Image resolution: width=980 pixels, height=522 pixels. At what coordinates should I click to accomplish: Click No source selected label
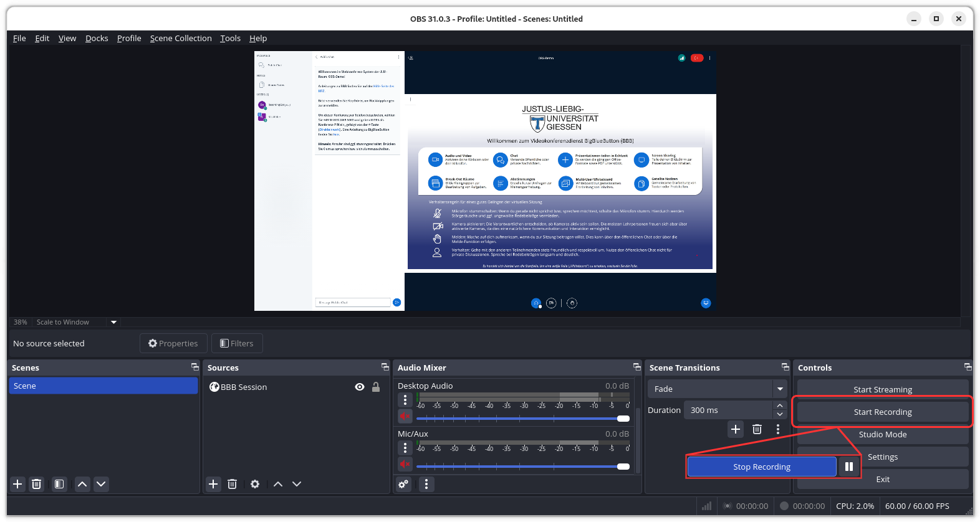coord(49,343)
